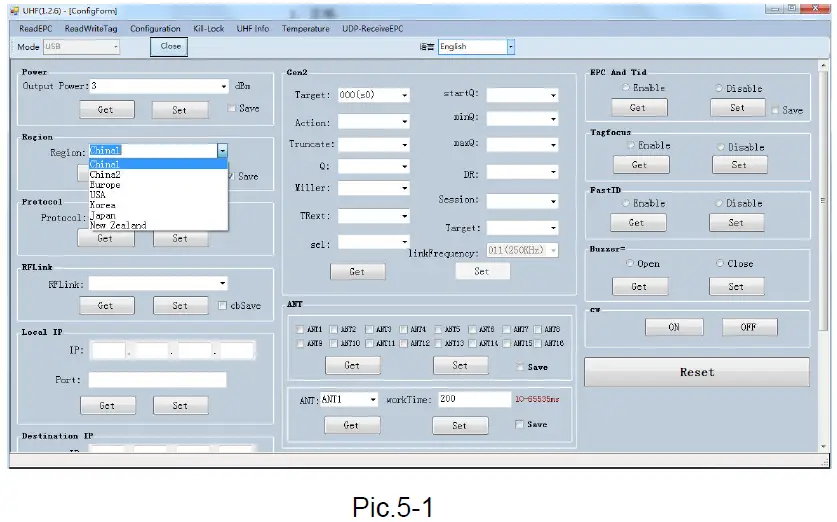Click Get in the RFLink group
The width and height of the screenshot is (837, 522).
pos(107,306)
